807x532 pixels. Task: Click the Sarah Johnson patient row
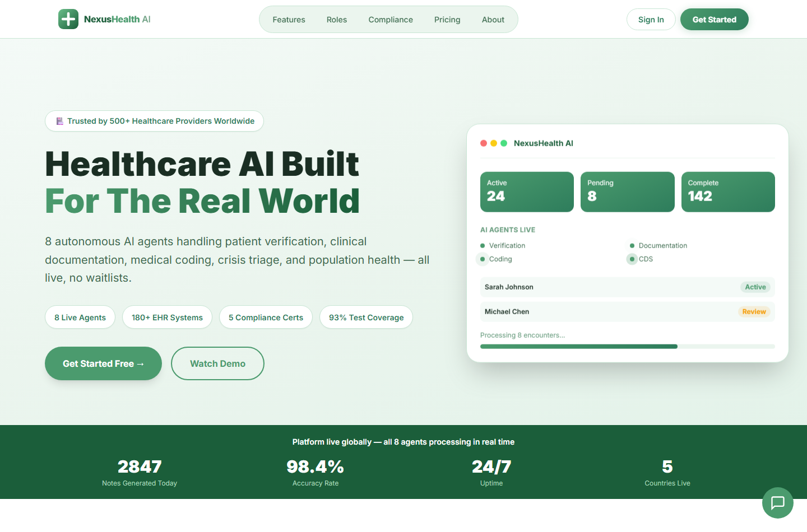628,287
